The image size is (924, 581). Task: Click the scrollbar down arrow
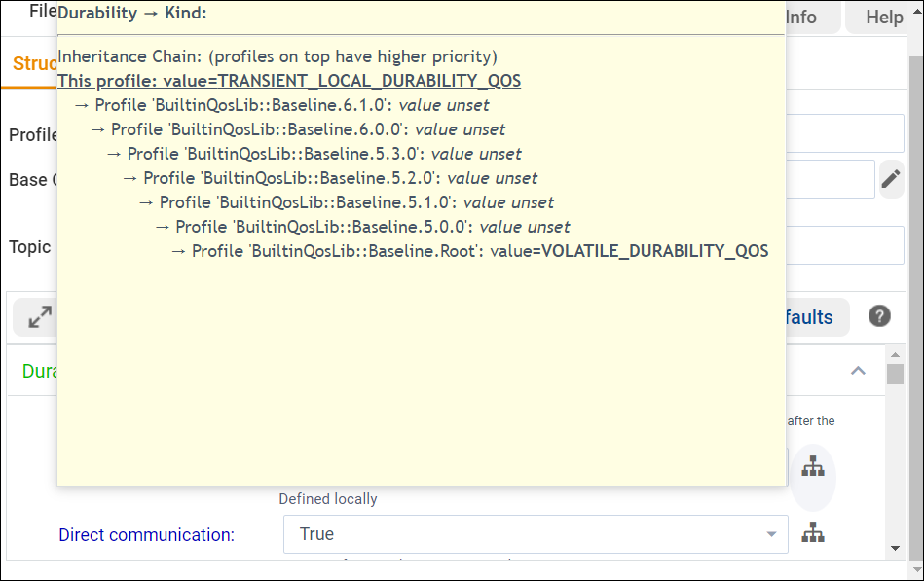pos(895,549)
